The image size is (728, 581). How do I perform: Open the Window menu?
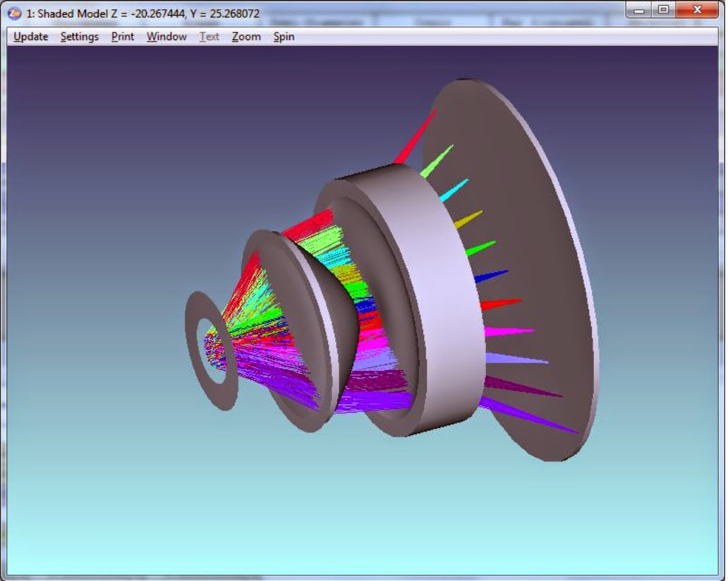[x=166, y=37]
